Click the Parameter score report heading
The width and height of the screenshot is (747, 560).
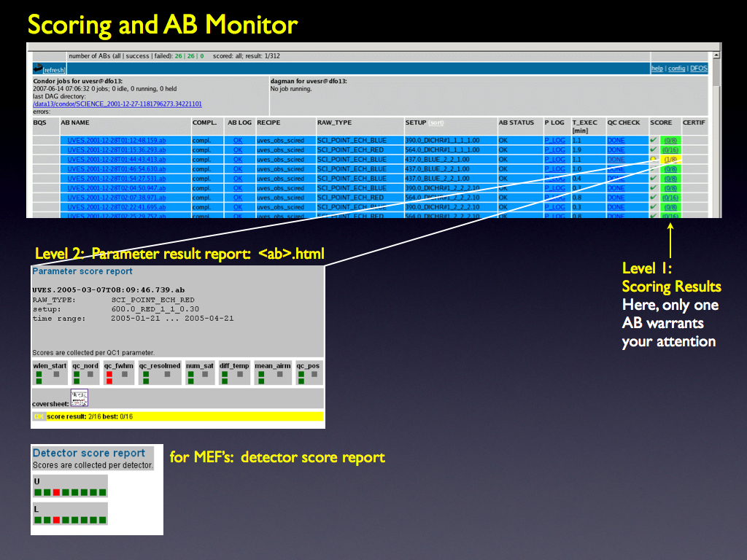(x=82, y=271)
